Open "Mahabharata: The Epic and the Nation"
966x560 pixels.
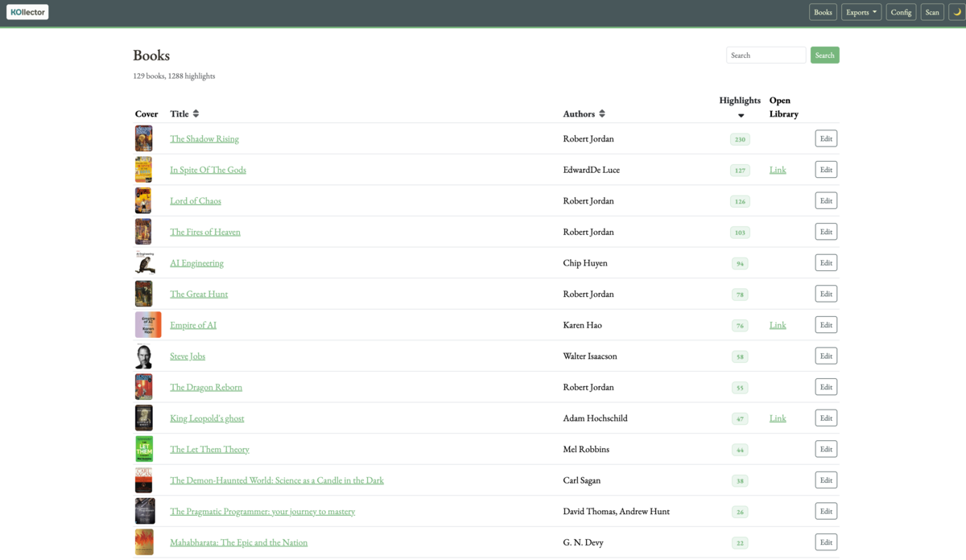pos(238,541)
